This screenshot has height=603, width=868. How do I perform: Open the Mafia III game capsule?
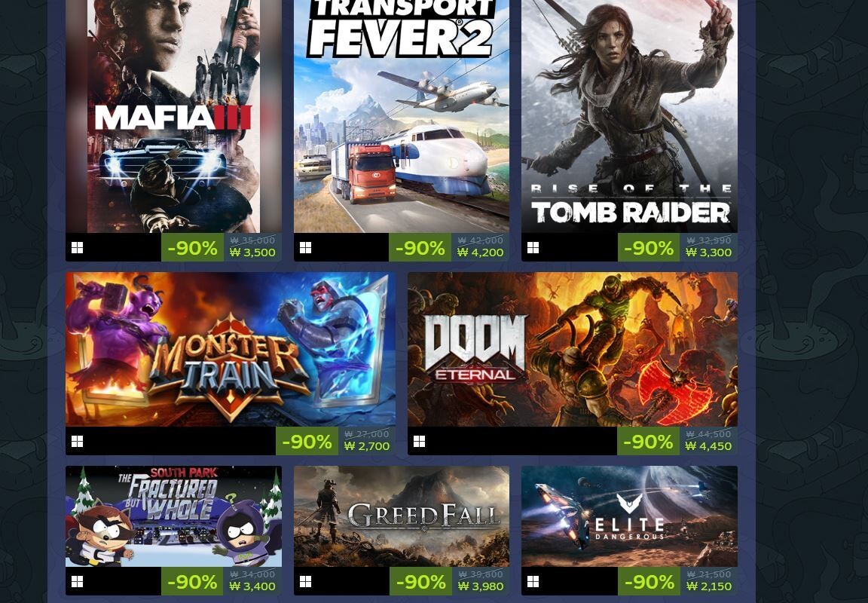(173, 116)
